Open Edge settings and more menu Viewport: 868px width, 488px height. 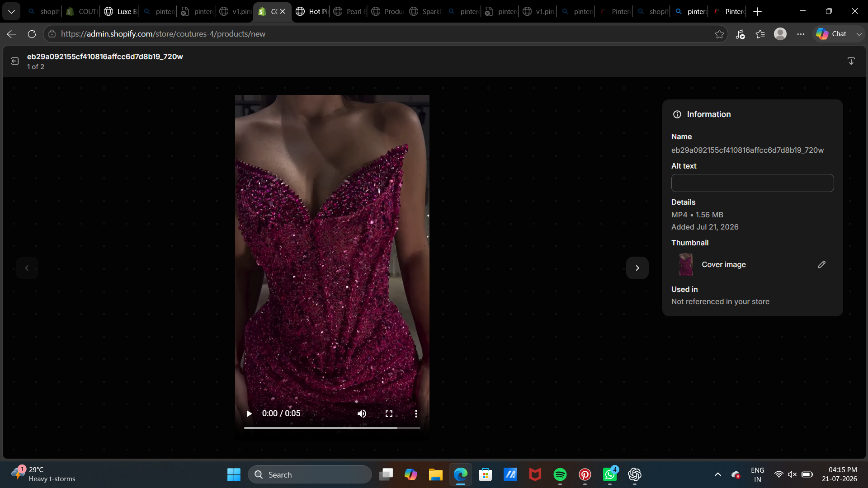801,34
